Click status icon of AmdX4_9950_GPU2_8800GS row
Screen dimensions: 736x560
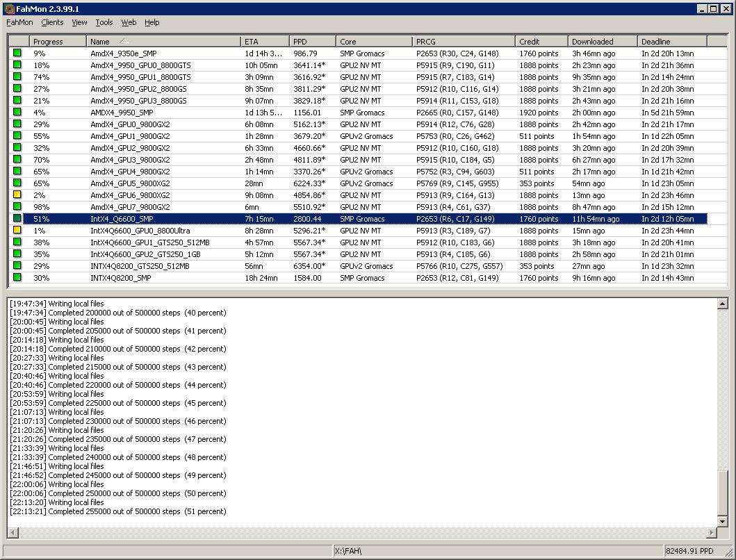pos(17,88)
